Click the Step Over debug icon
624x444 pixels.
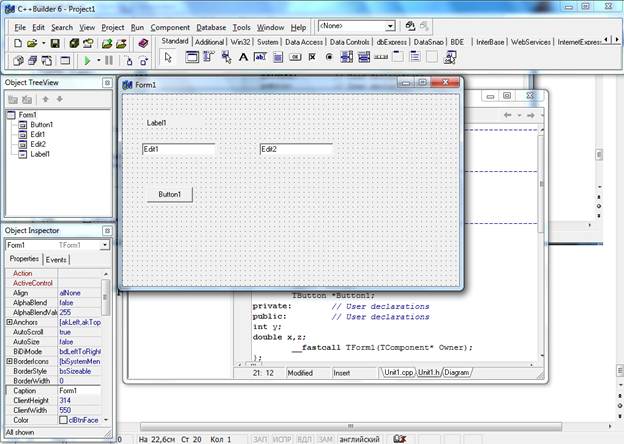pyautogui.click(x=143, y=61)
